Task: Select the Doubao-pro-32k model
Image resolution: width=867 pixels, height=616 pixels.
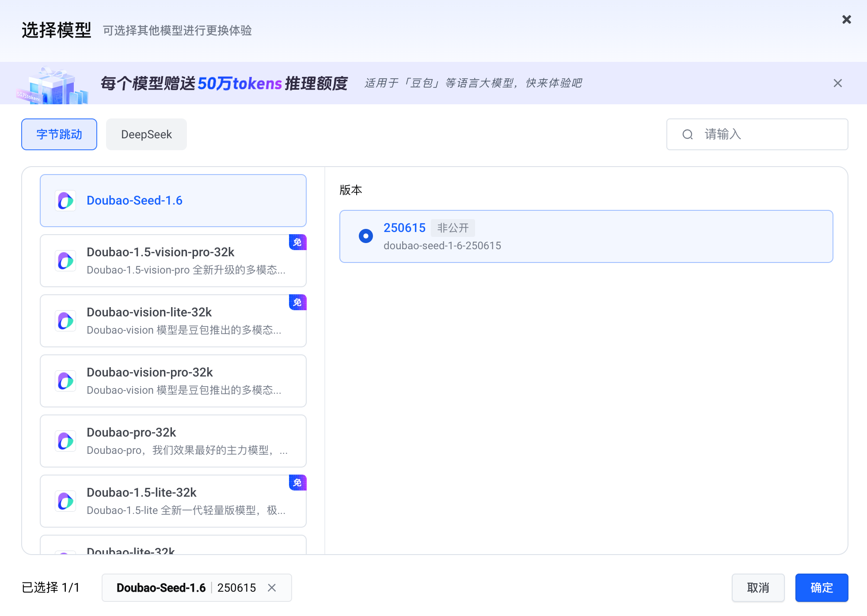Action: pos(173,441)
